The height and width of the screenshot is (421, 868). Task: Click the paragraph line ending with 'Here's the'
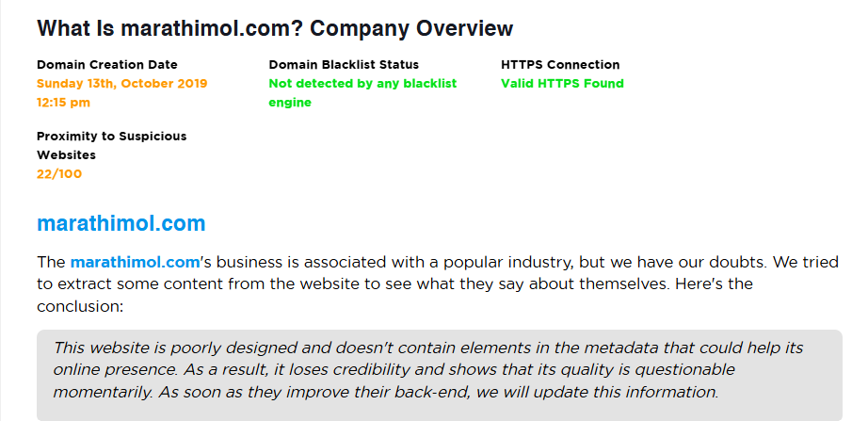394,284
